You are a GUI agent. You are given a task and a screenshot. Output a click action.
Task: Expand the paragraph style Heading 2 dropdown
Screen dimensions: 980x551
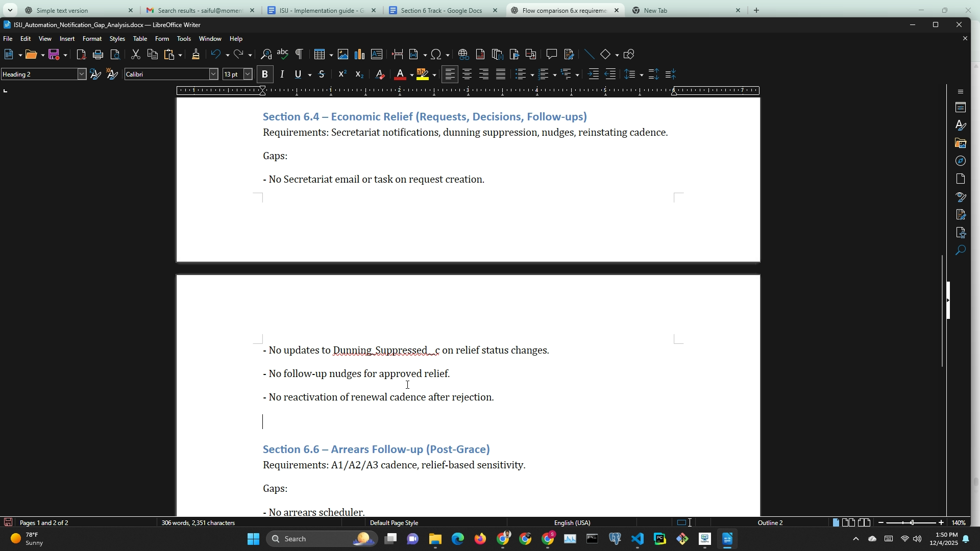(82, 74)
